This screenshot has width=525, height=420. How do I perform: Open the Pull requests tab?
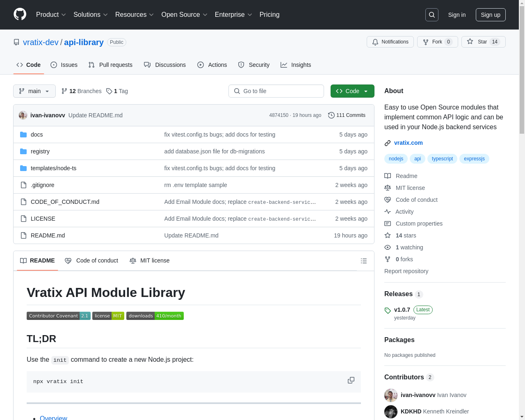110,65
